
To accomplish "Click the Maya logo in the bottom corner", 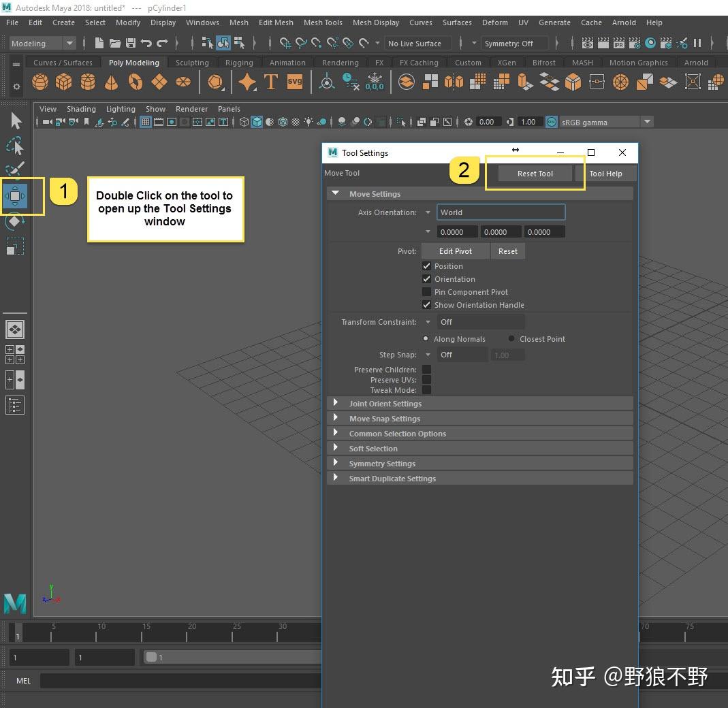I will [x=15, y=603].
